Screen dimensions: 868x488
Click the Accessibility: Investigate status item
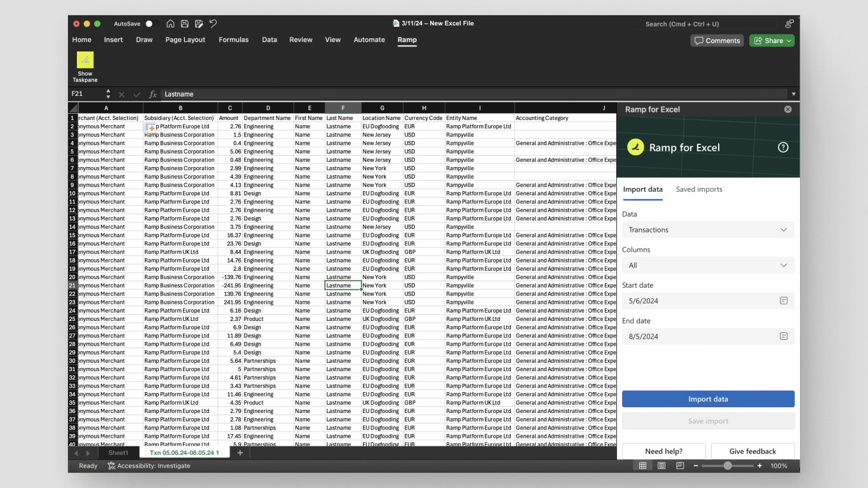[x=149, y=466]
